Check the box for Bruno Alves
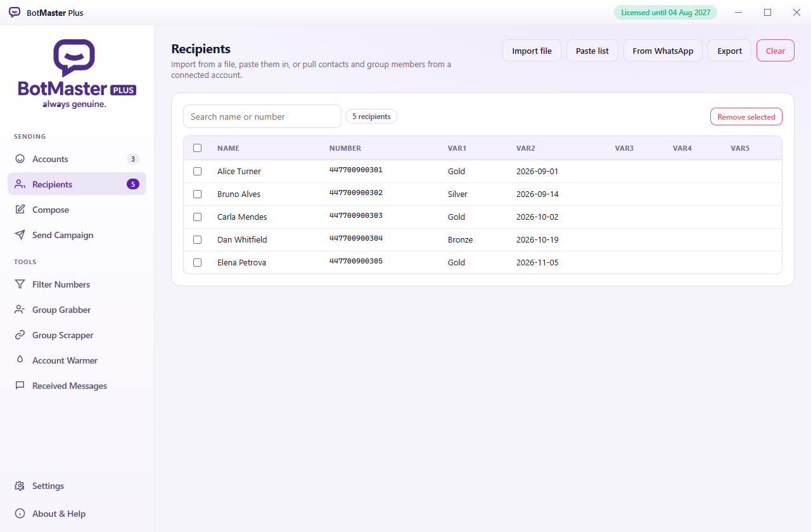Image resolution: width=811 pixels, height=532 pixels. (x=198, y=194)
